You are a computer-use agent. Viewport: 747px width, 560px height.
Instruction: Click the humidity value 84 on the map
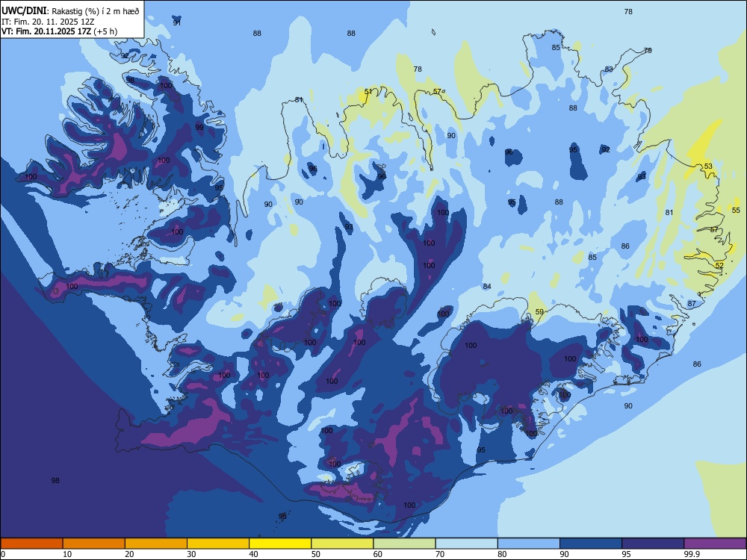click(487, 286)
